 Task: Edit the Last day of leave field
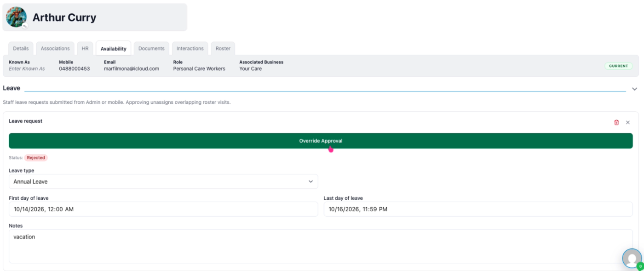pos(478,209)
